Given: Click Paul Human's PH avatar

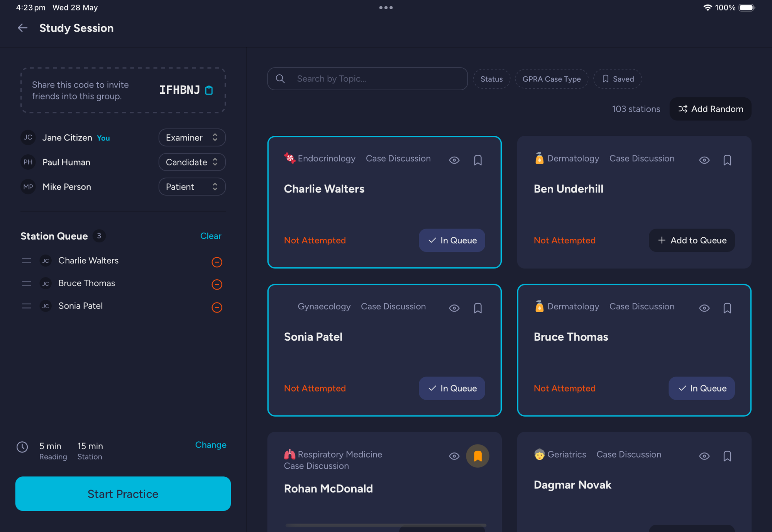Looking at the screenshot, I should click(28, 162).
